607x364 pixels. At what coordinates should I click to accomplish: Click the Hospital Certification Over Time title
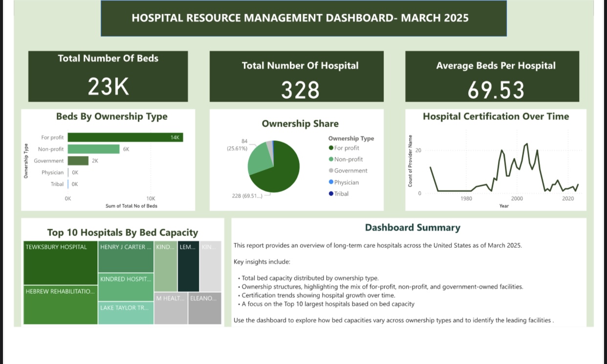click(496, 116)
